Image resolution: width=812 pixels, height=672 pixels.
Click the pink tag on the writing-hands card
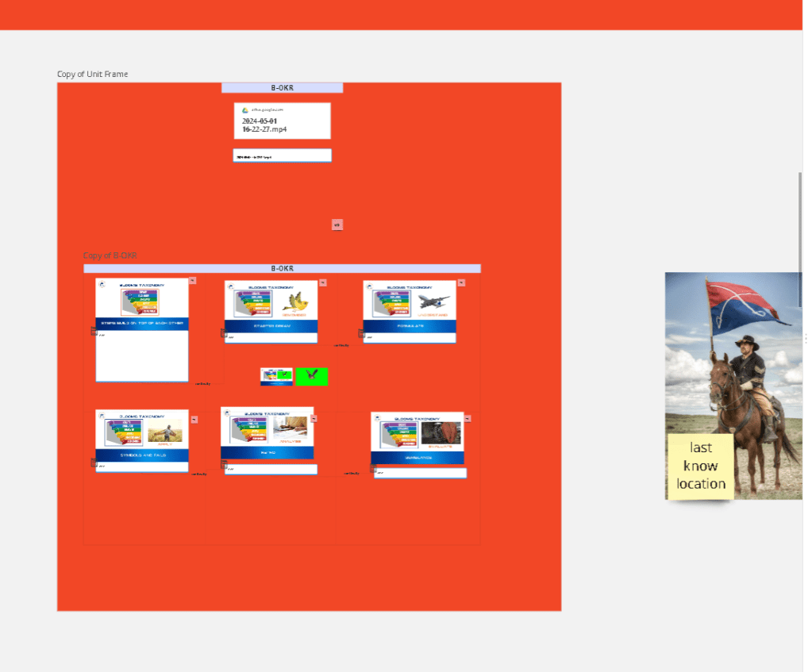314,418
